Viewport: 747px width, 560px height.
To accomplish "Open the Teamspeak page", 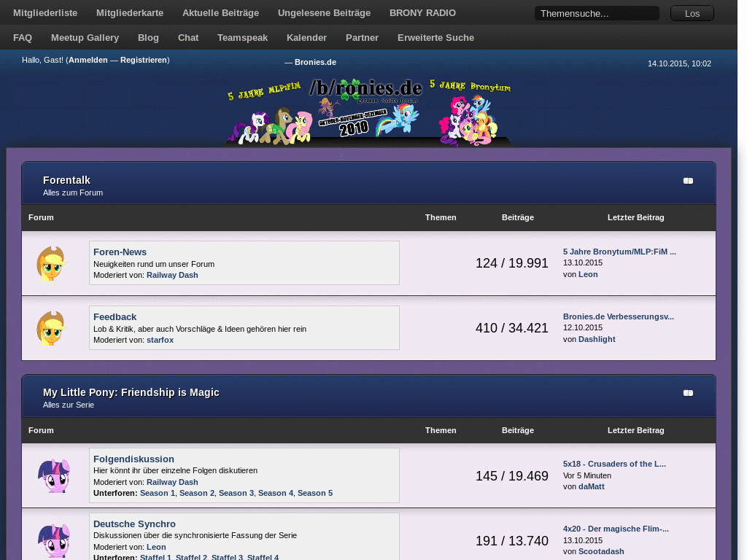I will tap(242, 38).
